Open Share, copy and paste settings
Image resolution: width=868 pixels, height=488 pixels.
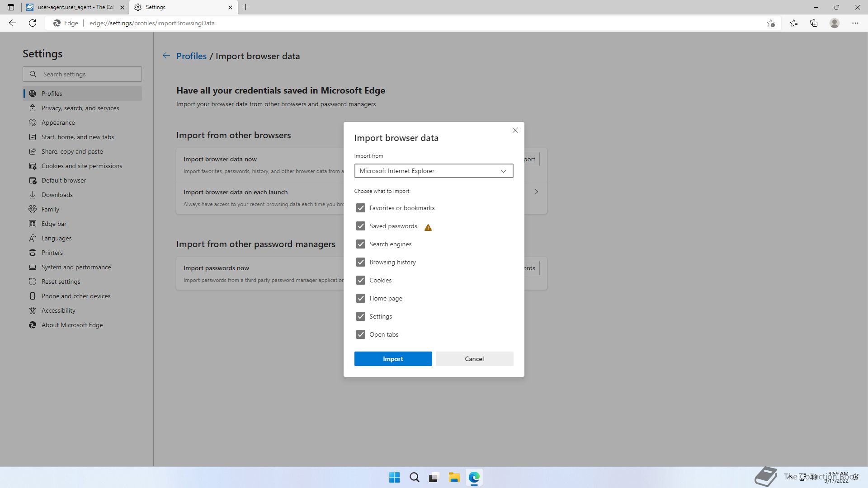pos(82,151)
